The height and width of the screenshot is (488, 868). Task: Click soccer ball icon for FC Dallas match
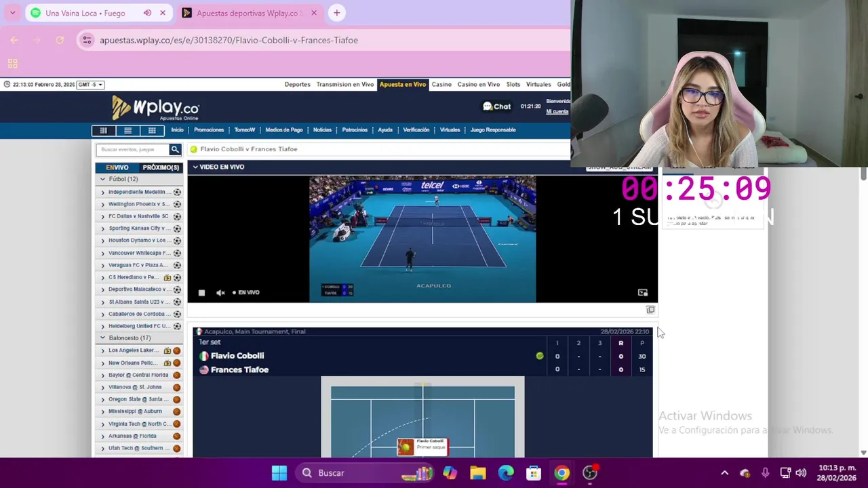177,216
